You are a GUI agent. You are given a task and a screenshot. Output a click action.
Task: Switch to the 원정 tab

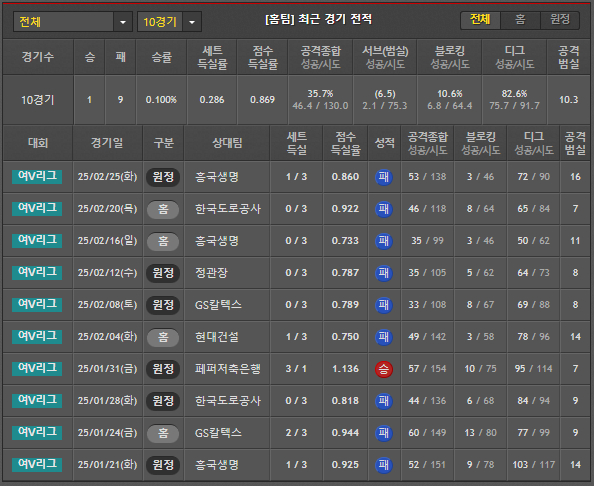(560, 19)
